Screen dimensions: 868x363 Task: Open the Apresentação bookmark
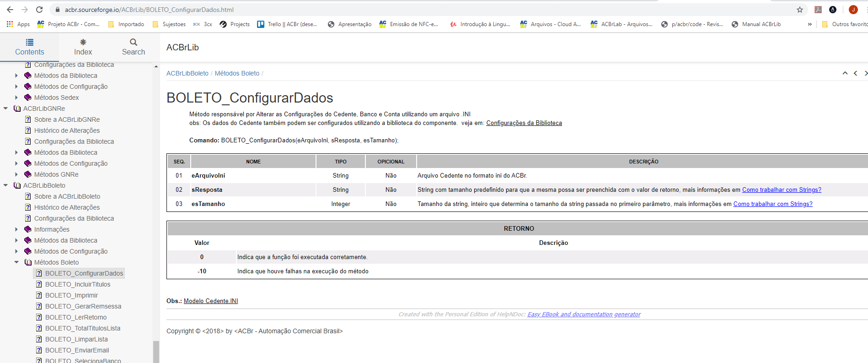point(350,24)
